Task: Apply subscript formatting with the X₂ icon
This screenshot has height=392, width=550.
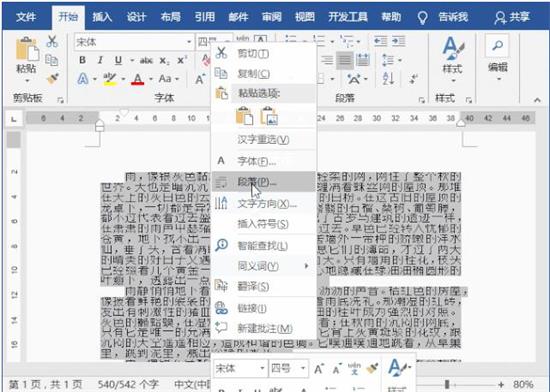Action: [164, 61]
